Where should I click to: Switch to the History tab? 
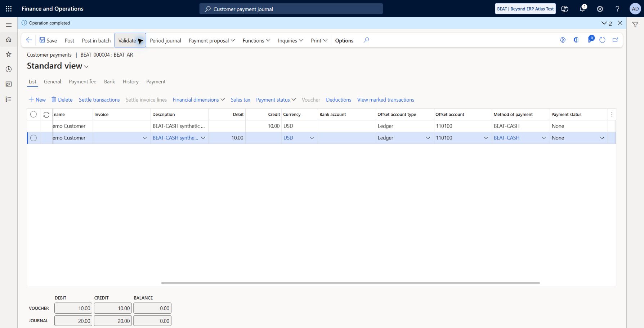[130, 81]
